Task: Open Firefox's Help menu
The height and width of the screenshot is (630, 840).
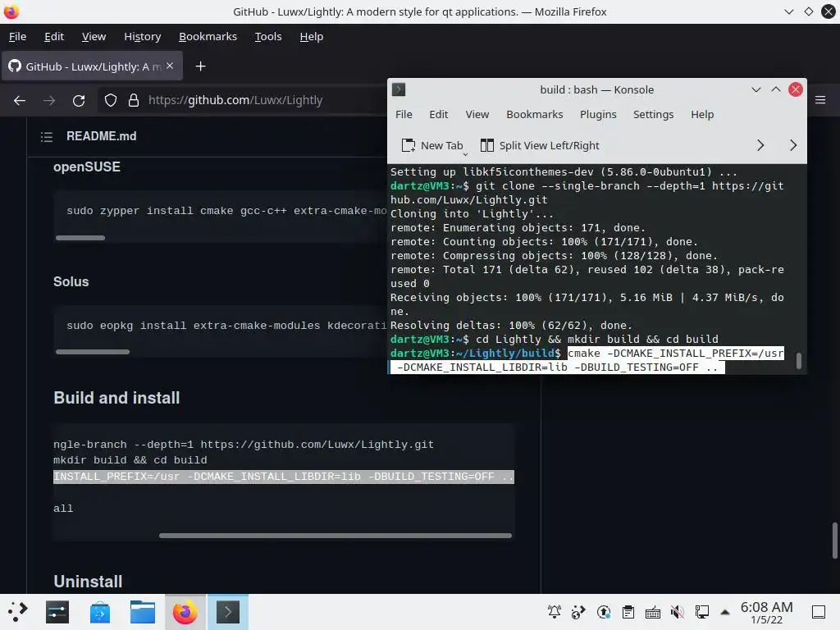Action: pos(311,36)
